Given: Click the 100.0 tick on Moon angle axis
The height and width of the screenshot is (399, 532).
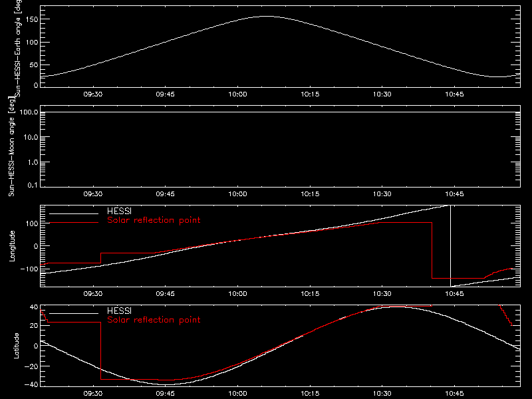Looking at the screenshot, I should tap(29, 112).
